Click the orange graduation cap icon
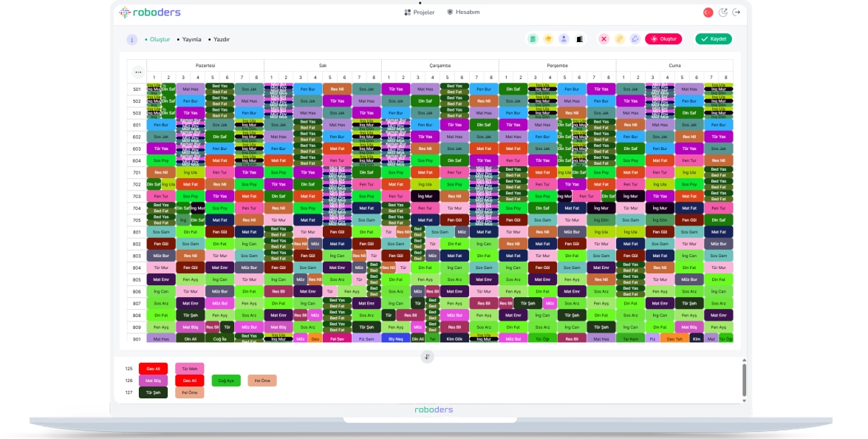868x439 pixels. 548,39
